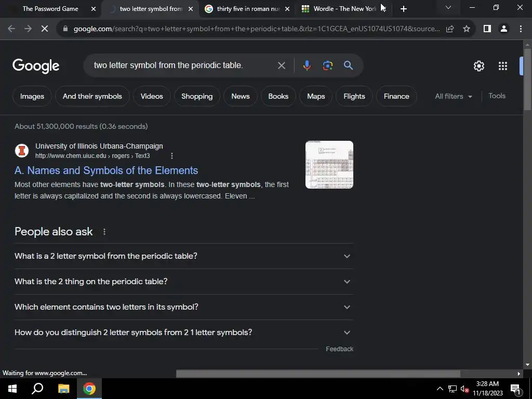Screen dimensions: 532x399
Task: Open the All filters dropdown
Action: [x=453, y=96]
